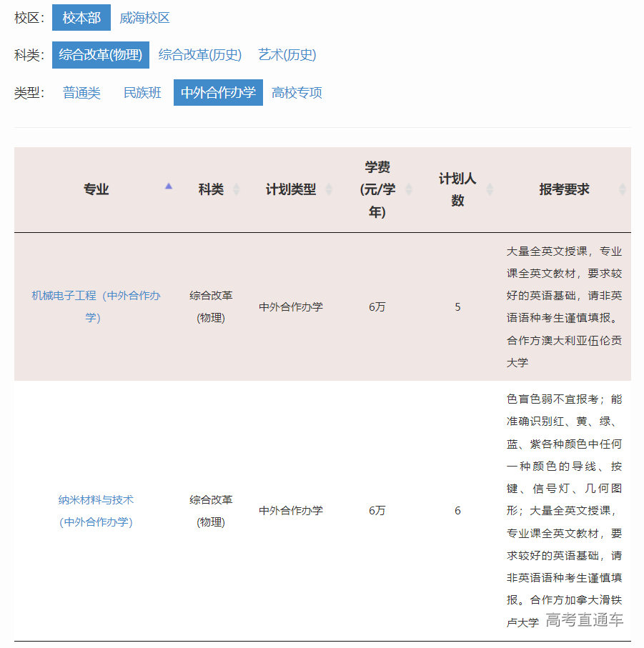Click the descending arrow under 专业 sort control
The image size is (644, 648).
click(x=169, y=193)
